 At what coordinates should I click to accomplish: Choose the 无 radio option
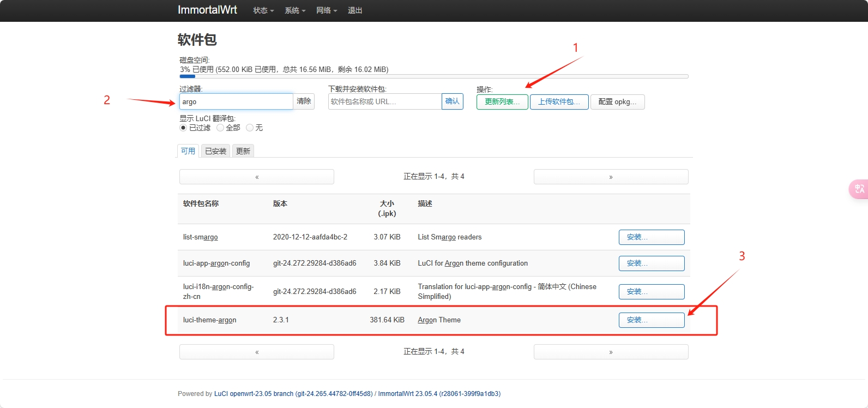[250, 128]
